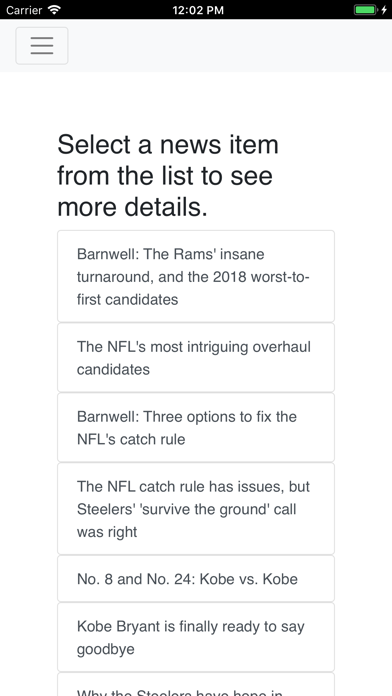Tap the green battery icon
The image size is (392, 696).
point(365,10)
